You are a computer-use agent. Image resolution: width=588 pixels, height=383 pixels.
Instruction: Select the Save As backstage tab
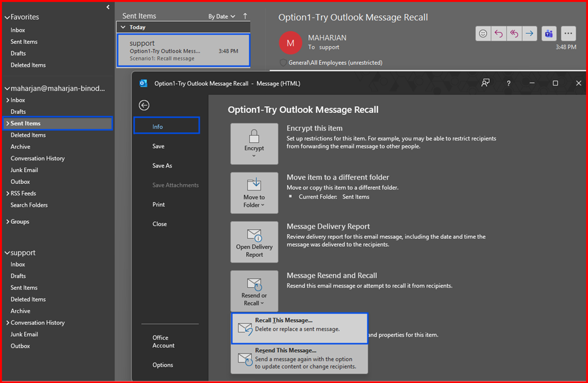point(162,166)
